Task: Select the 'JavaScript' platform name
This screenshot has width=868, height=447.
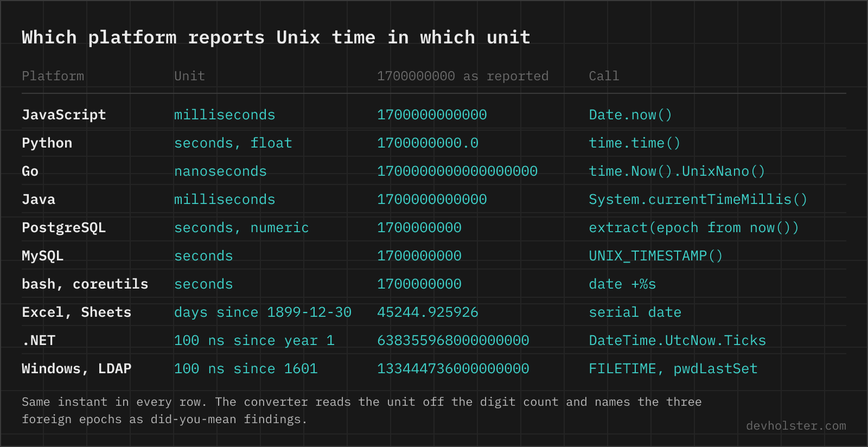Action: pyautogui.click(x=64, y=115)
